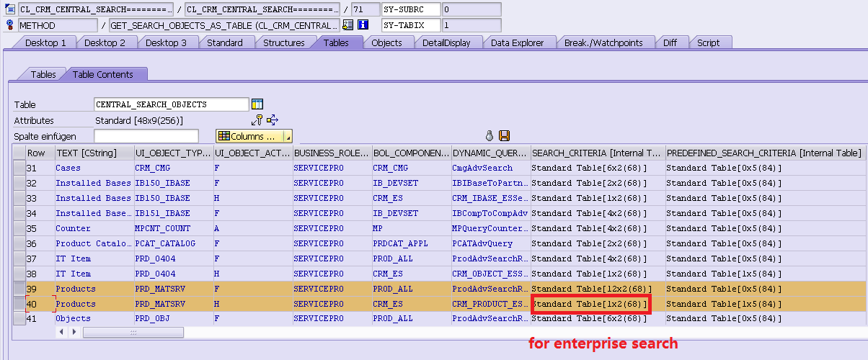Switch to the Desktop 2 tab
Image resolution: width=868 pixels, height=360 pixels.
click(105, 42)
